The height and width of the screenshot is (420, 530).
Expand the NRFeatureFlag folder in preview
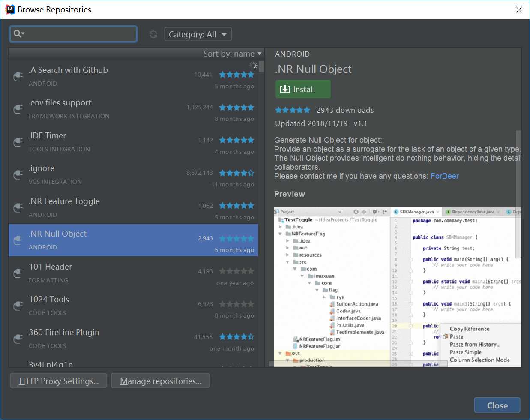point(280,234)
